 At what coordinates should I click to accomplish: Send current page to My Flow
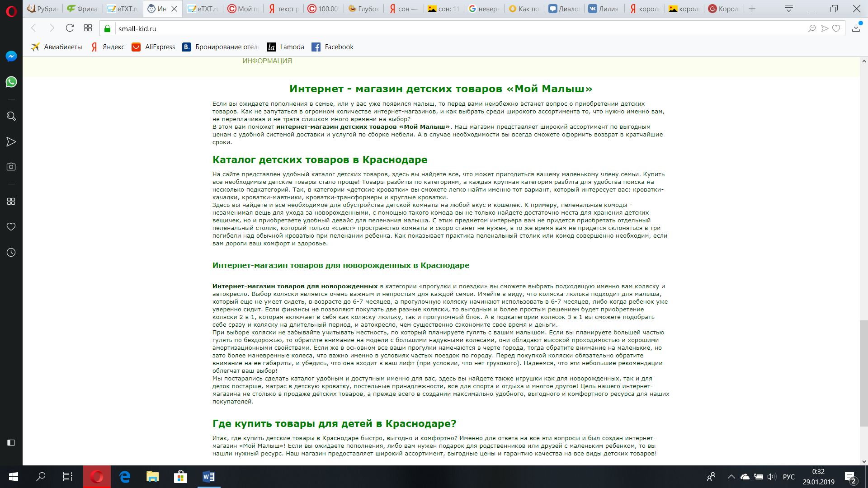point(825,28)
